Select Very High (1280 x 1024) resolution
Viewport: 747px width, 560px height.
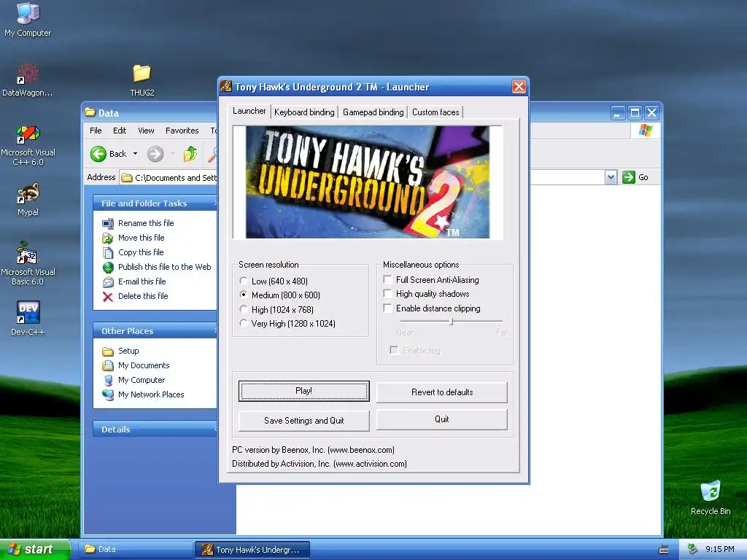244,323
